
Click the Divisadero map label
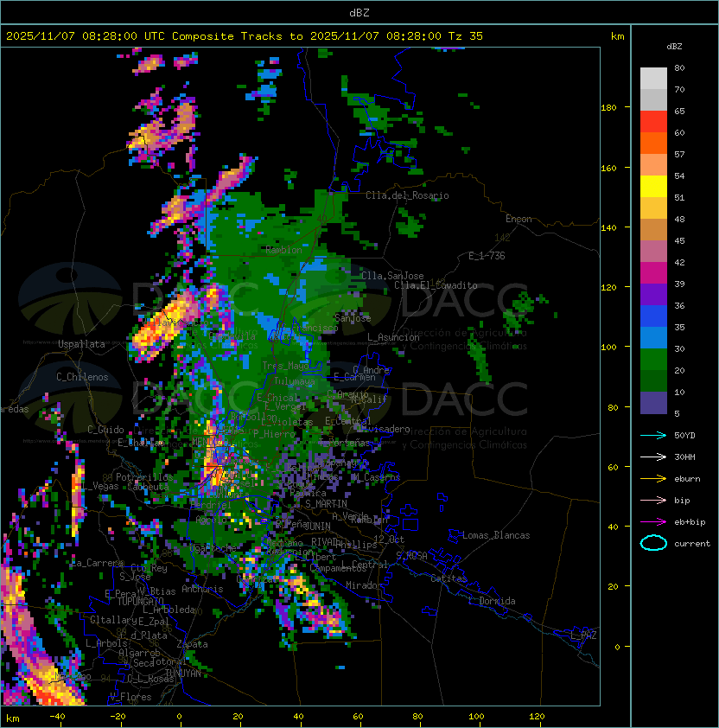point(385,429)
